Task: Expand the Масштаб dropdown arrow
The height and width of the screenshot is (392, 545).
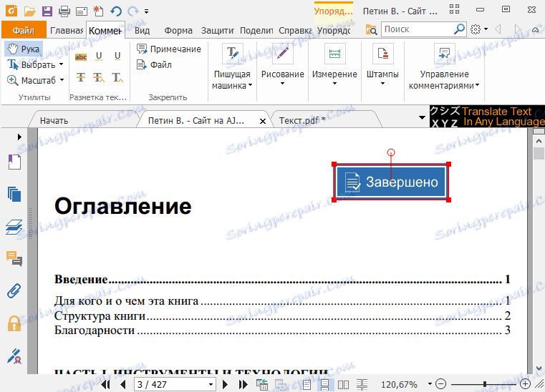Action: tap(62, 80)
